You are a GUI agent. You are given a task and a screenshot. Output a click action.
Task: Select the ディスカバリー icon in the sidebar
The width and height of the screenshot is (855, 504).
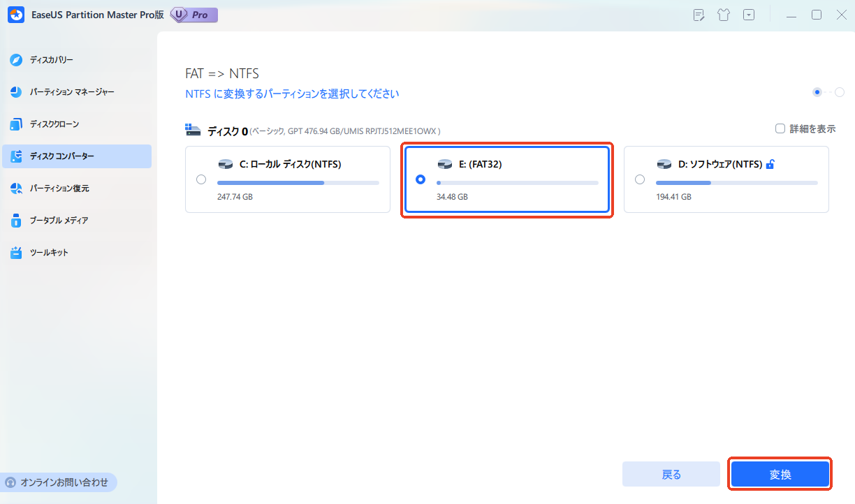pos(15,59)
